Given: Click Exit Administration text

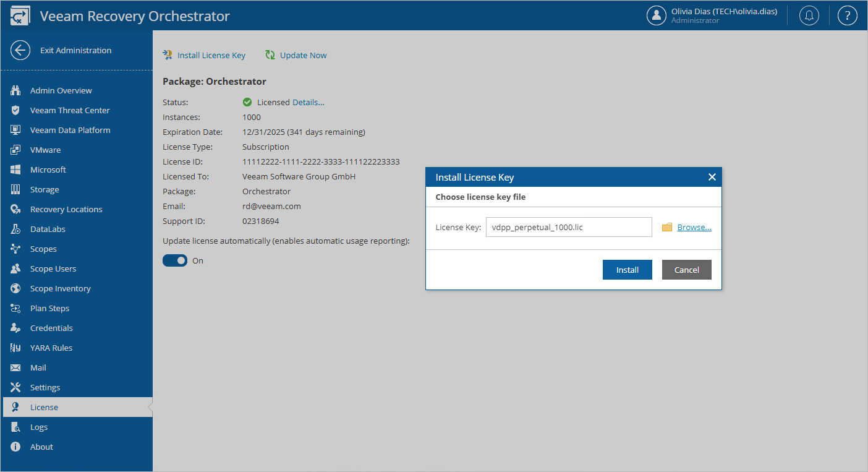Looking at the screenshot, I should pyautogui.click(x=76, y=51).
